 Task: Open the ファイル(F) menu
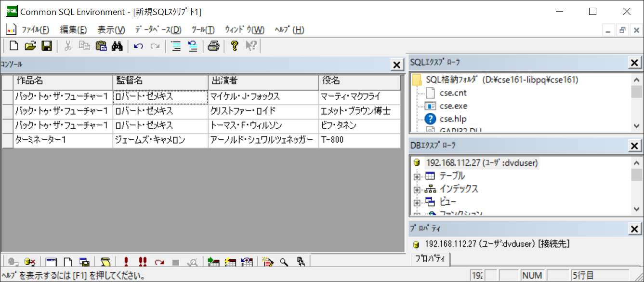click(x=35, y=30)
